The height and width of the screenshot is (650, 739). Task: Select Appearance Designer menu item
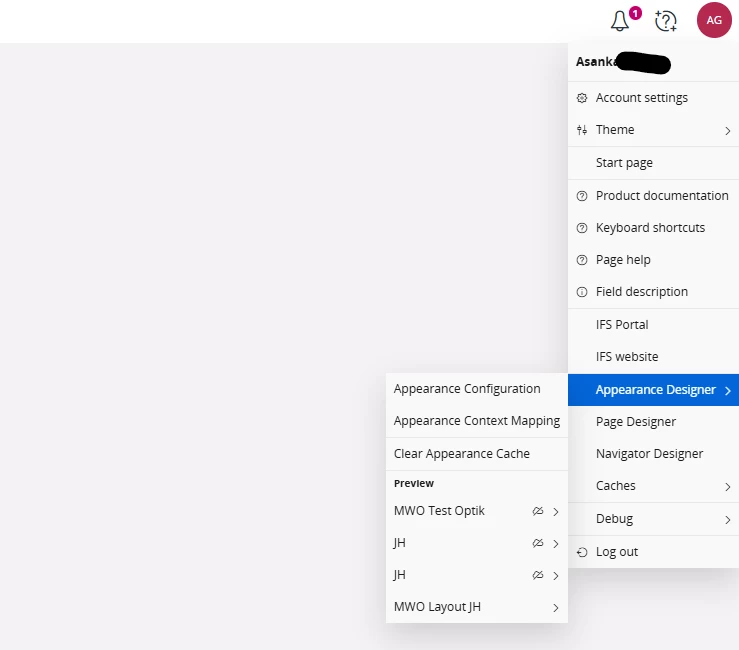pos(653,390)
